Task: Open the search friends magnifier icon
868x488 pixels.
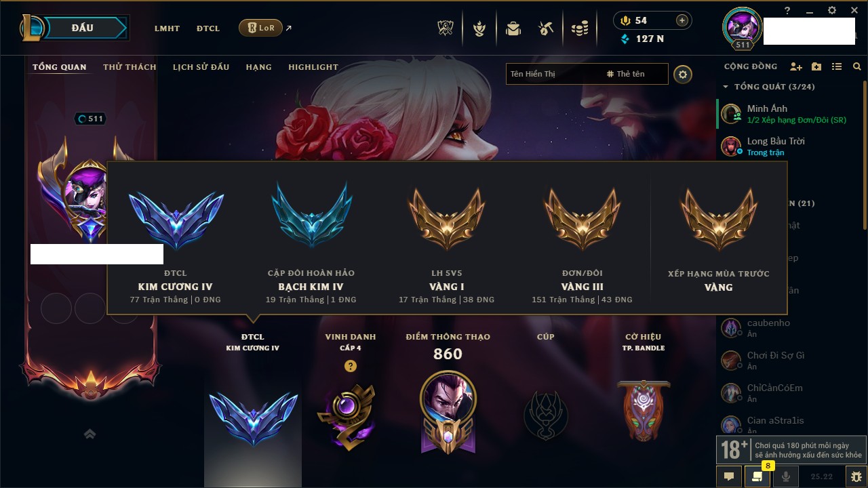Action: [x=857, y=66]
